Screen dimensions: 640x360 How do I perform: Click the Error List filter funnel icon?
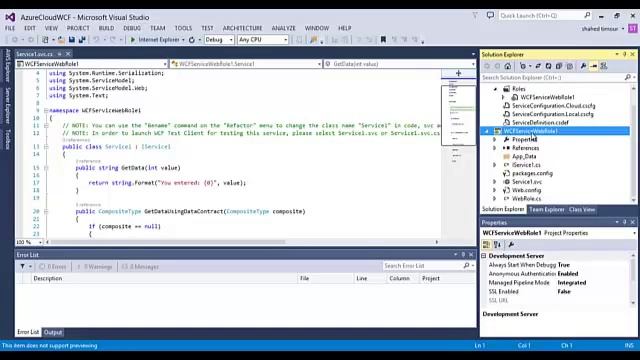22,267
